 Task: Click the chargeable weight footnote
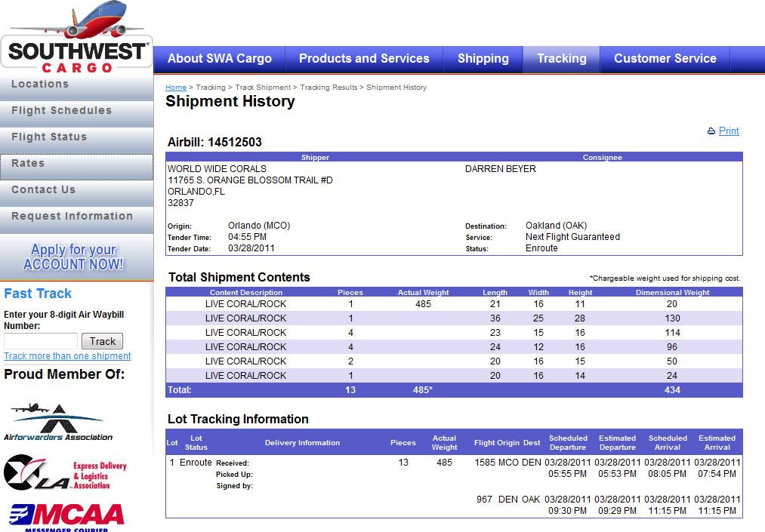pyautogui.click(x=665, y=278)
